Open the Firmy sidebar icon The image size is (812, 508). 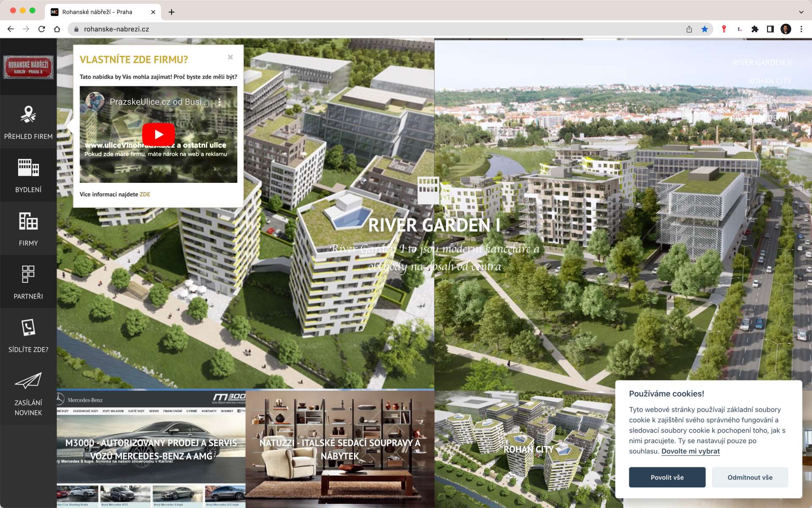pos(28,221)
